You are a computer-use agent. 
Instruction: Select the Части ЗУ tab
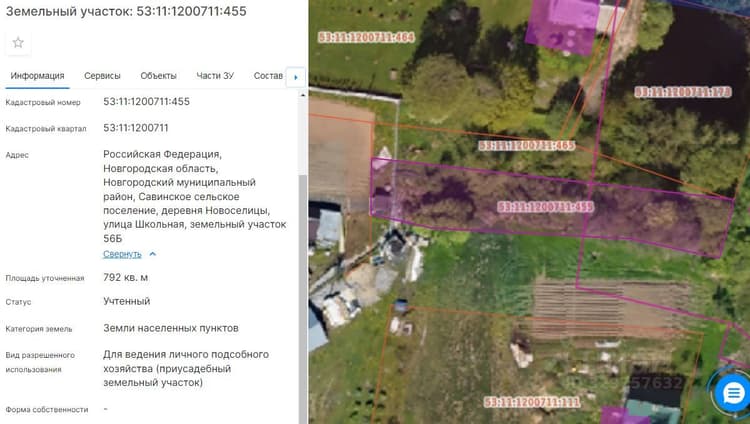(x=215, y=76)
